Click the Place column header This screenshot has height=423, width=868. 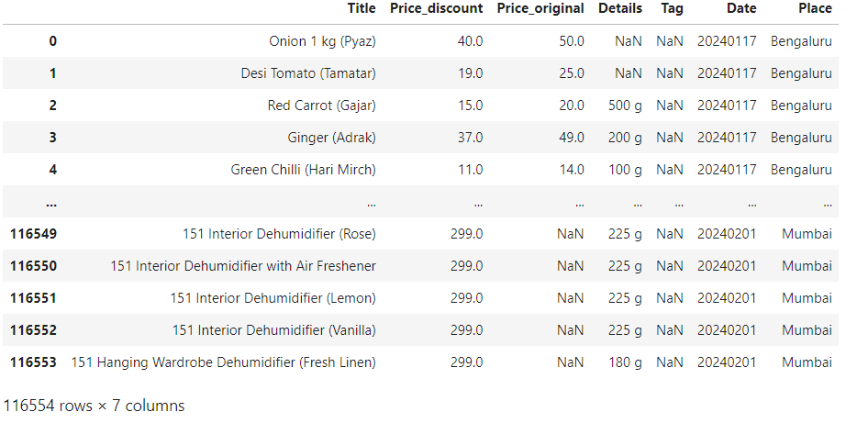point(815,8)
